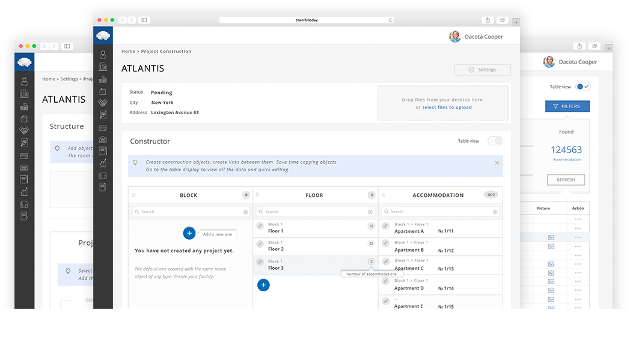The image size is (630, 364).
Task: Click the link icon on the Floor 1 row
Action: coord(260,226)
